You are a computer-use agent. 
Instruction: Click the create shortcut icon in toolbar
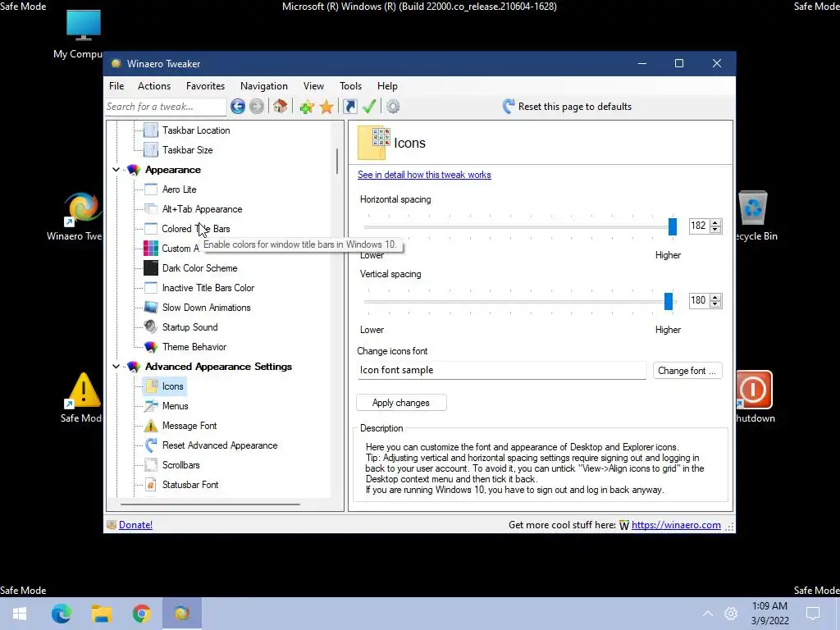click(349, 107)
